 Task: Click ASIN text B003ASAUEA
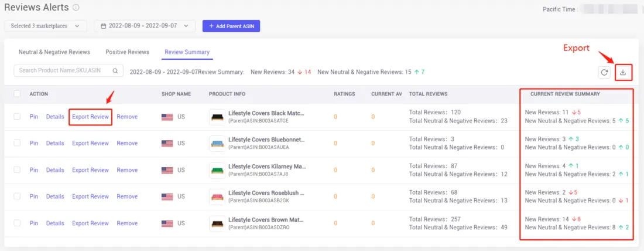click(x=275, y=147)
